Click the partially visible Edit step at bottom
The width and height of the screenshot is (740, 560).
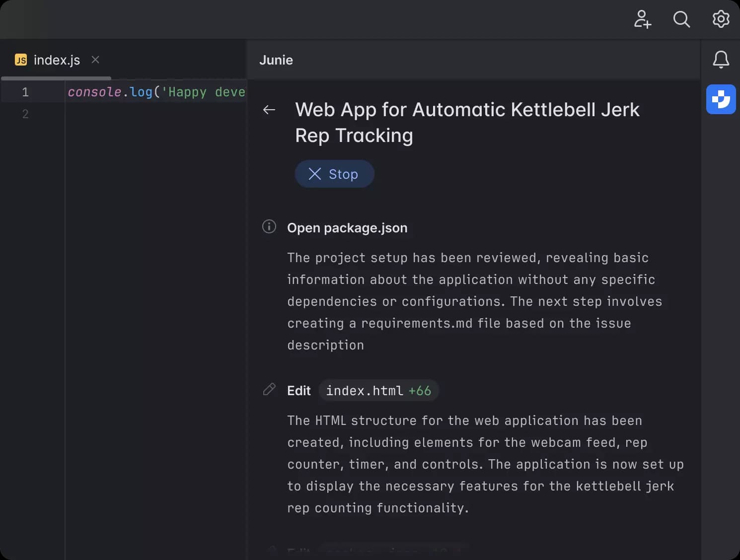(x=348, y=551)
